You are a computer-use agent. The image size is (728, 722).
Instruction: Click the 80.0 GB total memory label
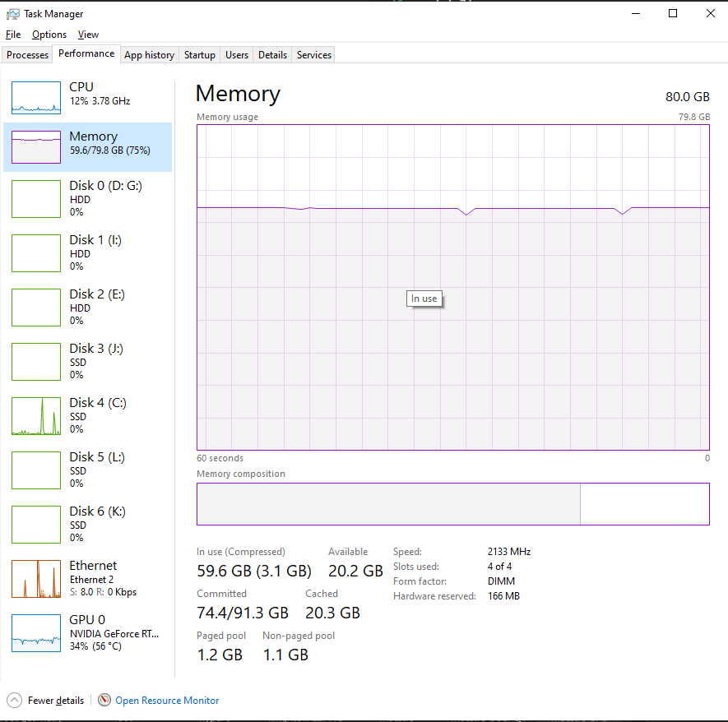688,96
